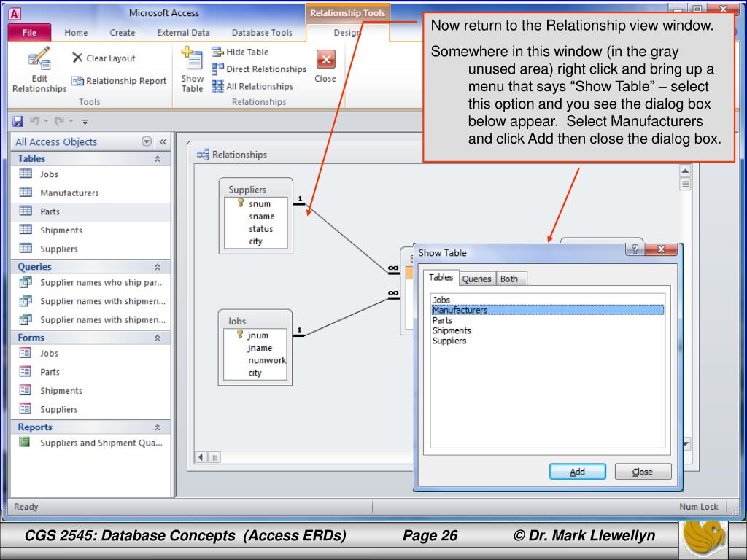Image resolution: width=747 pixels, height=560 pixels.
Task: Open Customize Quick Access Toolbar dropdown
Action: click(85, 122)
